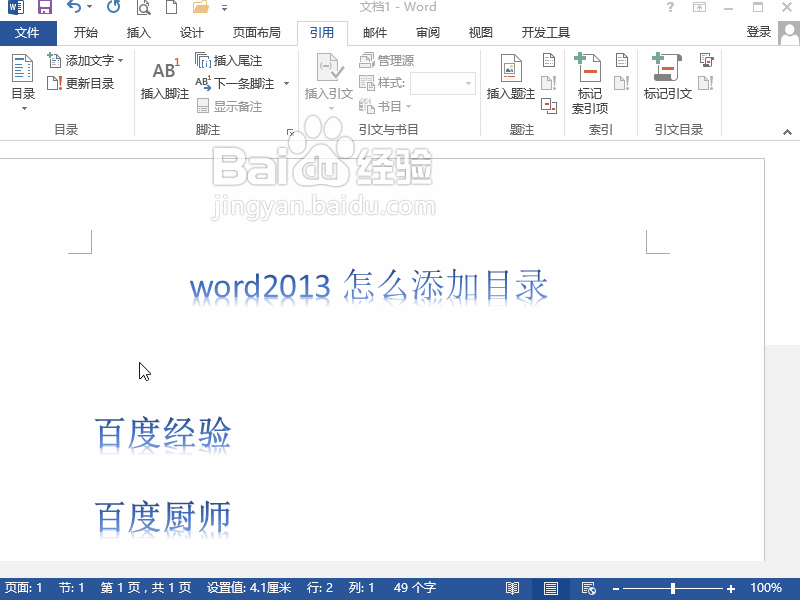800x600 pixels.
Task: Switch to the Mailings (邮件) tab
Action: (375, 33)
